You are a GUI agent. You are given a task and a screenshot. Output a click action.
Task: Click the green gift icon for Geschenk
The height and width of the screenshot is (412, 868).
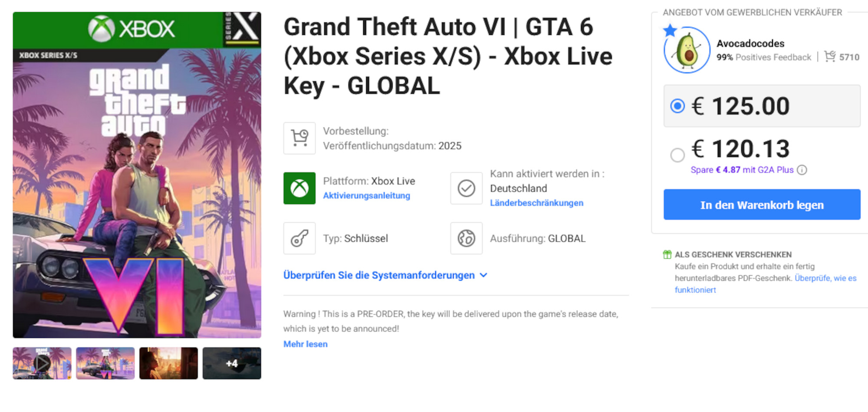tap(667, 254)
